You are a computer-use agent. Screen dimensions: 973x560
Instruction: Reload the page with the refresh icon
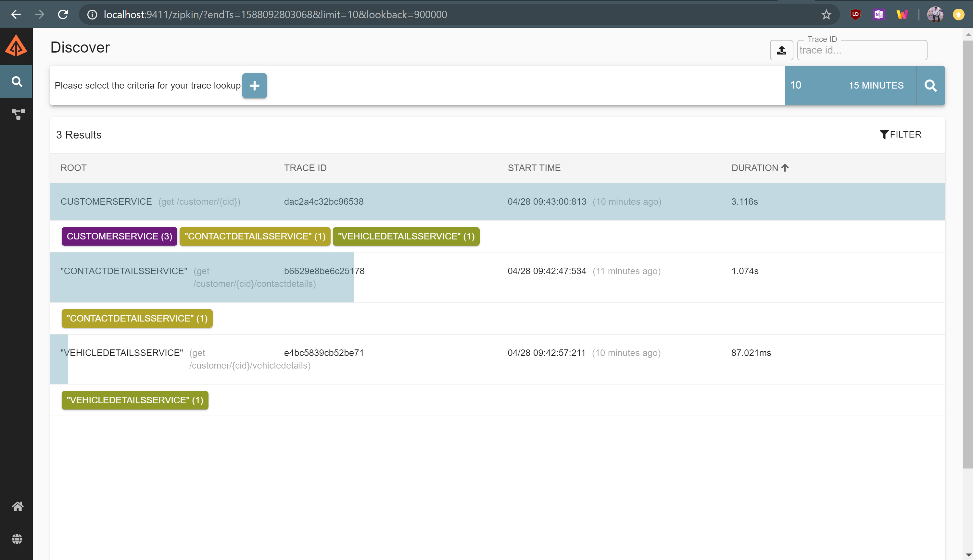63,14
